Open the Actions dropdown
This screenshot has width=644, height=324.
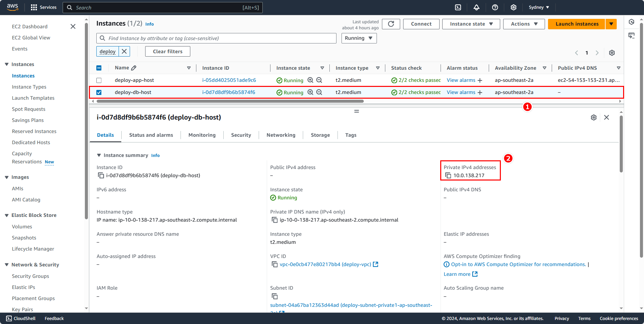[524, 24]
